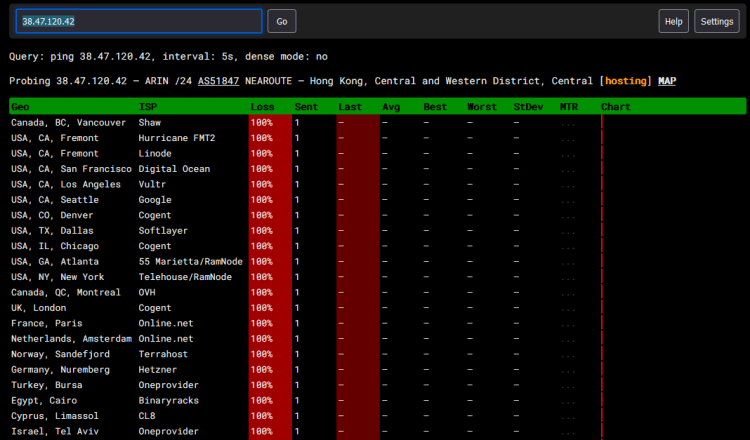Select Turkey, Bursa row
This screenshot has width=750, height=440.
[x=377, y=385]
